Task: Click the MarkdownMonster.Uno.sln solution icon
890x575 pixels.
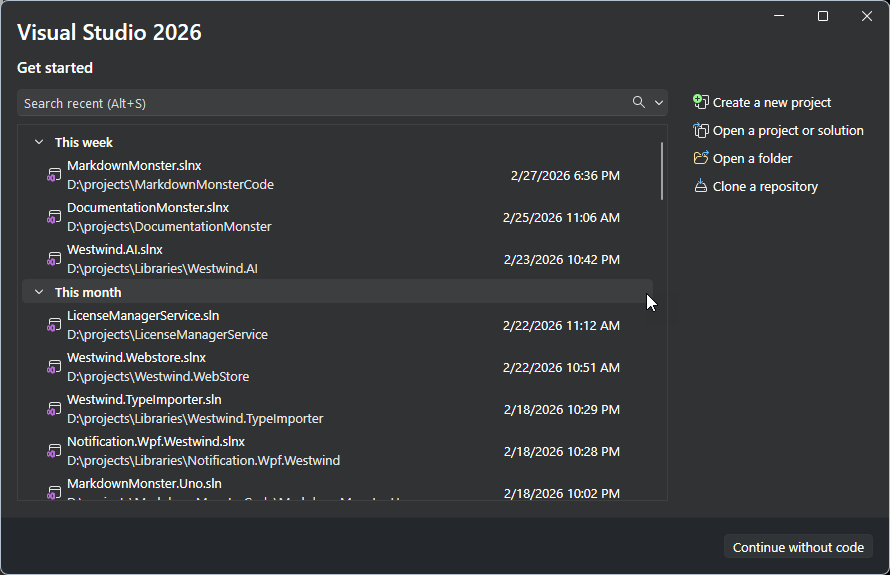Action: tap(54, 492)
